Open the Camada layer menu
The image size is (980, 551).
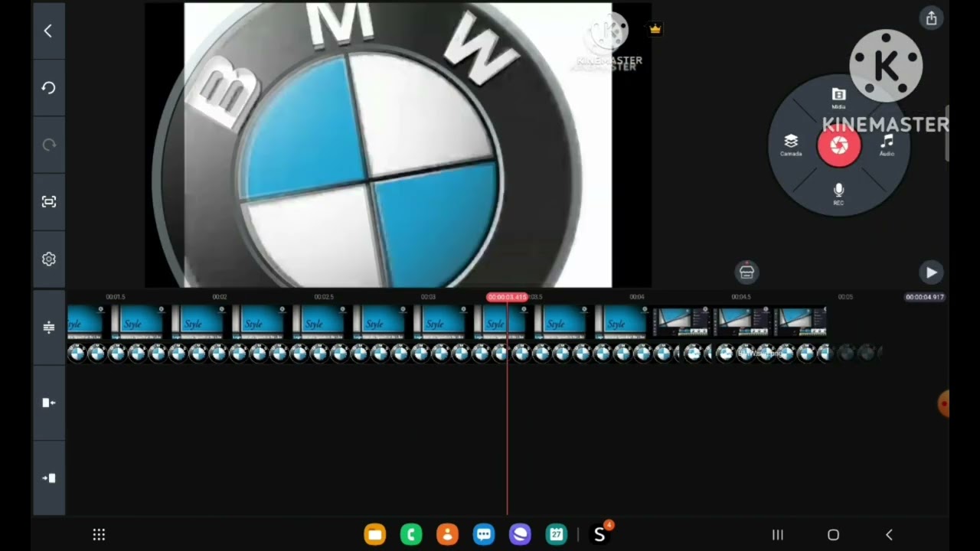(x=791, y=145)
